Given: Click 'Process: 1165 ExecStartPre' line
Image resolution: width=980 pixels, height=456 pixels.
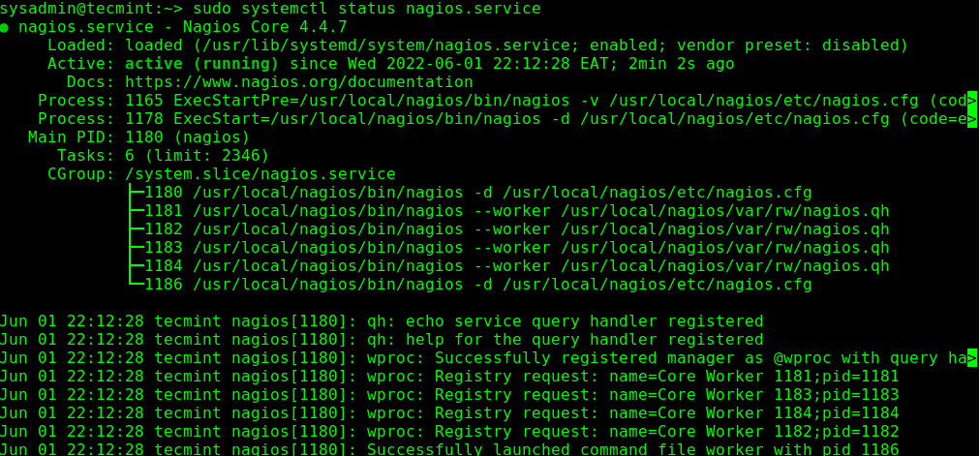Looking at the screenshot, I should 506,101.
